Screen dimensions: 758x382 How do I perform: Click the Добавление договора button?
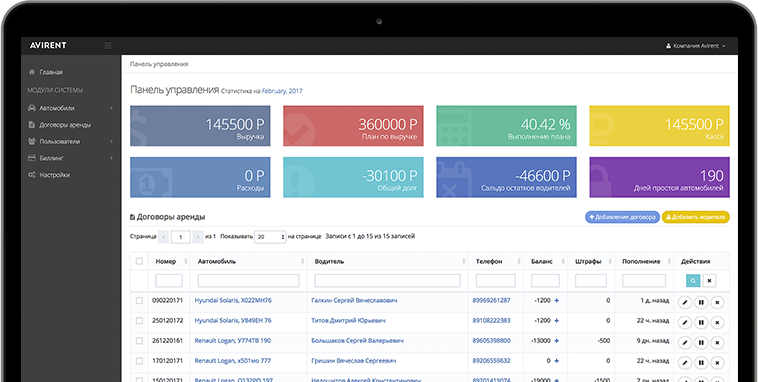point(622,217)
